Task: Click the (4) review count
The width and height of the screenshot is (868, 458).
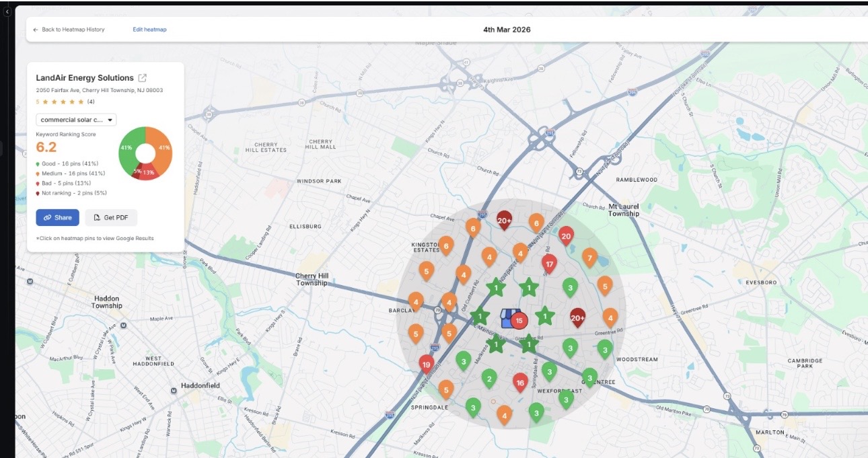Action: [x=91, y=102]
